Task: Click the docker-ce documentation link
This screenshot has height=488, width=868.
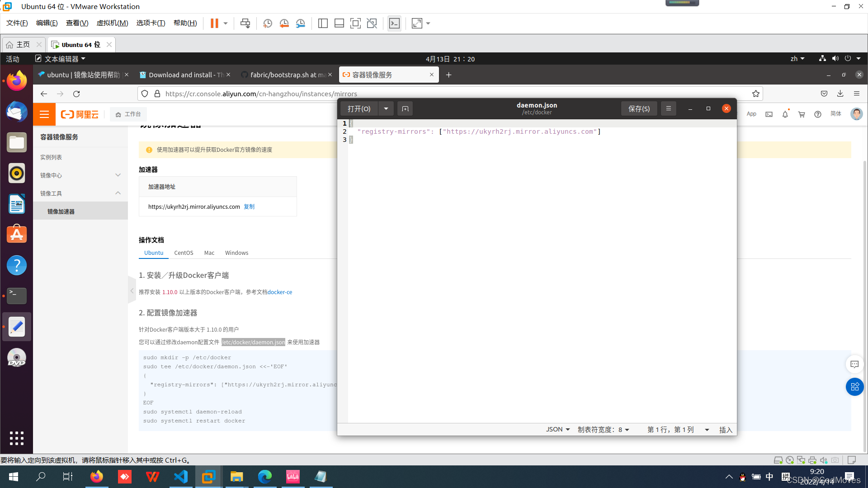Action: pyautogui.click(x=280, y=292)
